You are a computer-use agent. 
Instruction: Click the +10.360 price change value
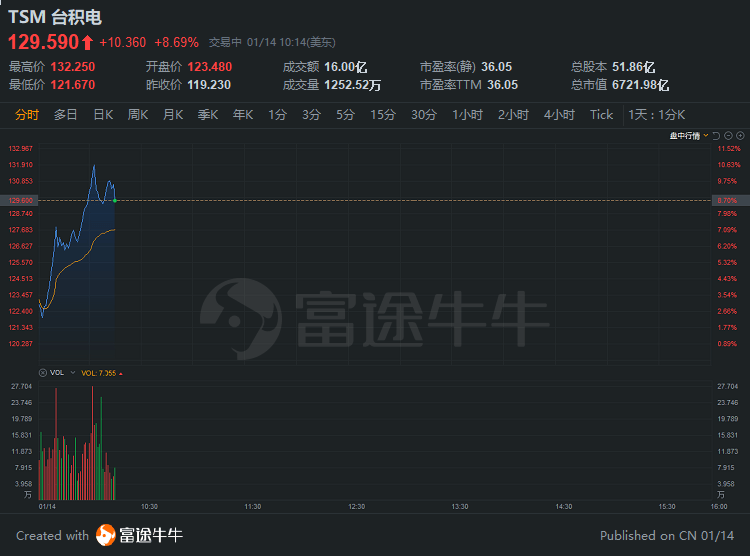[x=122, y=43]
